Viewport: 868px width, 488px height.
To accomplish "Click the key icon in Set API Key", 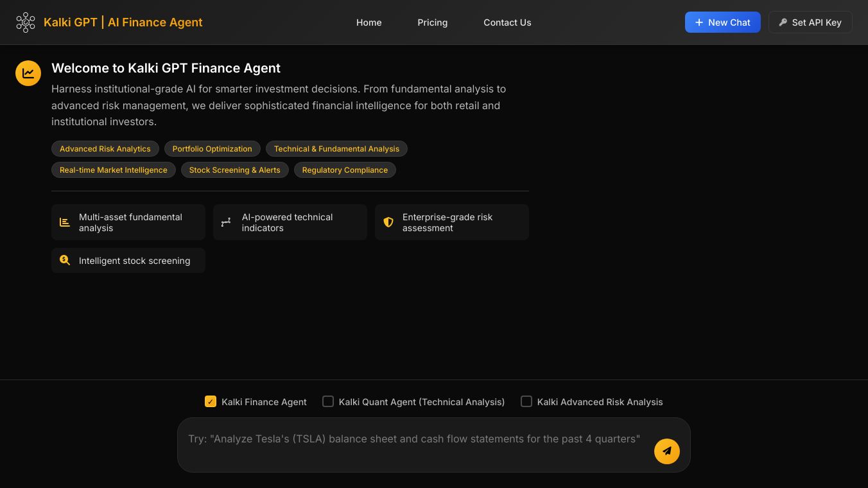I will [x=783, y=22].
